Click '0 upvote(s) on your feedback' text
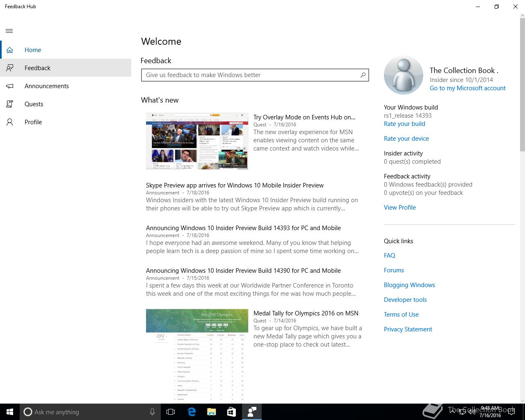Viewport: 525px width, 420px height. click(x=423, y=193)
